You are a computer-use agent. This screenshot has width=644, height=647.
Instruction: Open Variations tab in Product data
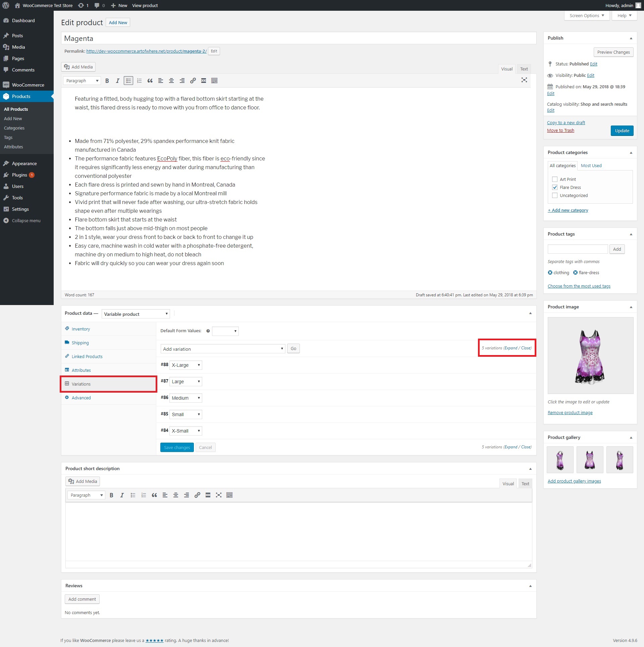point(109,384)
